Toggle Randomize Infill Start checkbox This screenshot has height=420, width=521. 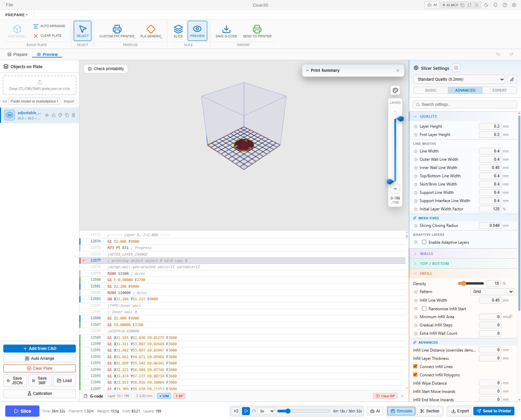tap(424, 309)
